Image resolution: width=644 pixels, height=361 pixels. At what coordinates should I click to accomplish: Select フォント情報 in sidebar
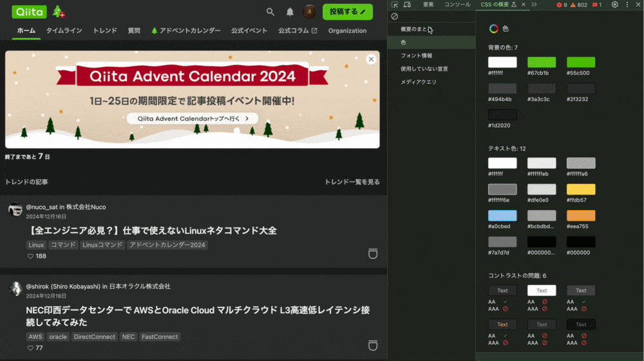tap(431, 55)
